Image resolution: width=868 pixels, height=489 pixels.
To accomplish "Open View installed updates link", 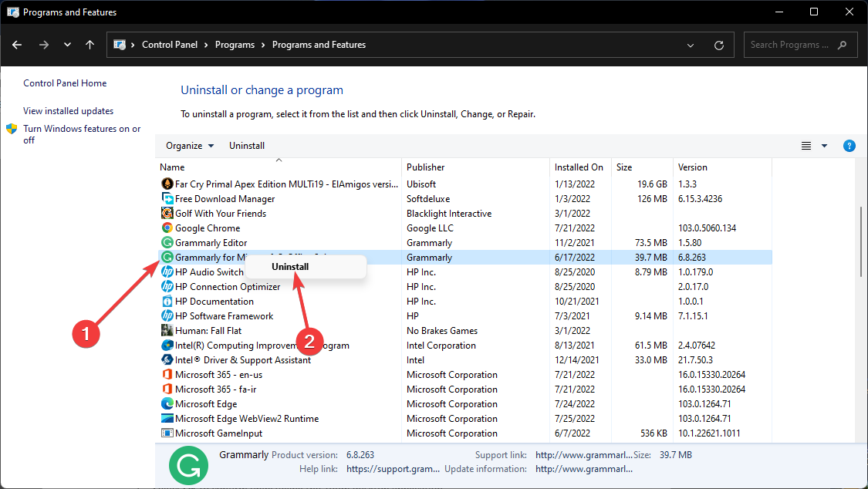I will [x=68, y=110].
